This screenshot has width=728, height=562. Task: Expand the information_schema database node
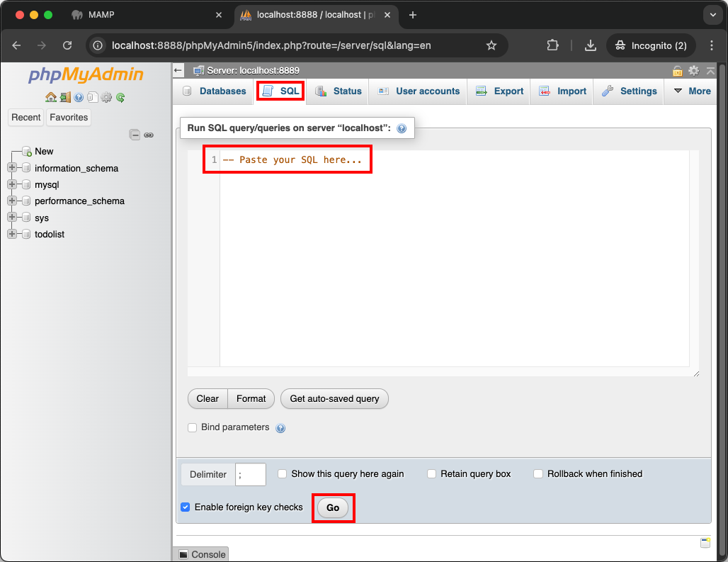[12, 169]
